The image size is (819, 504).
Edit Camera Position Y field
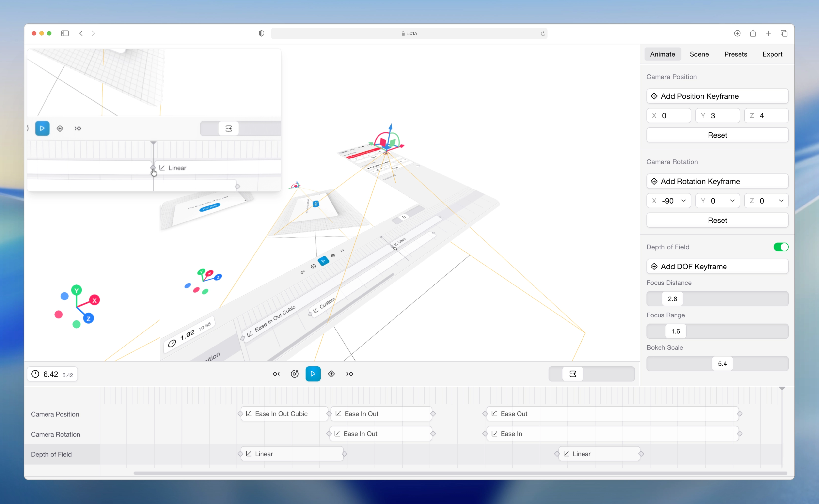point(717,116)
